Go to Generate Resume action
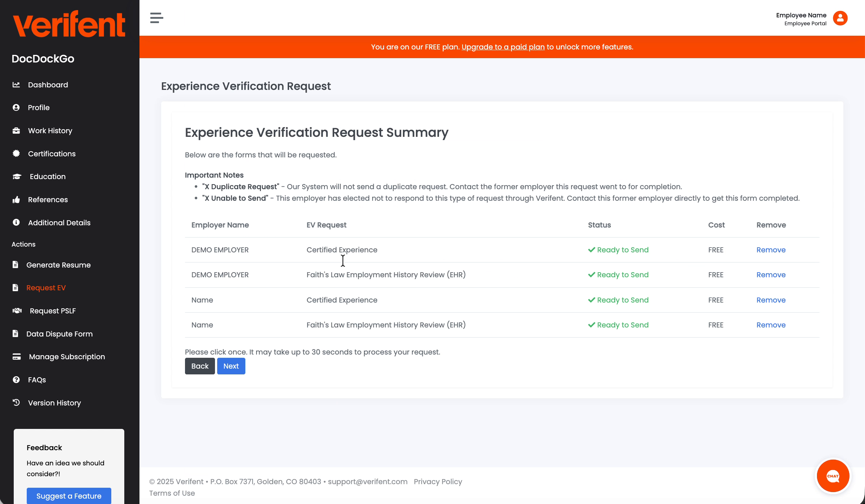This screenshot has height=504, width=865. 58,265
